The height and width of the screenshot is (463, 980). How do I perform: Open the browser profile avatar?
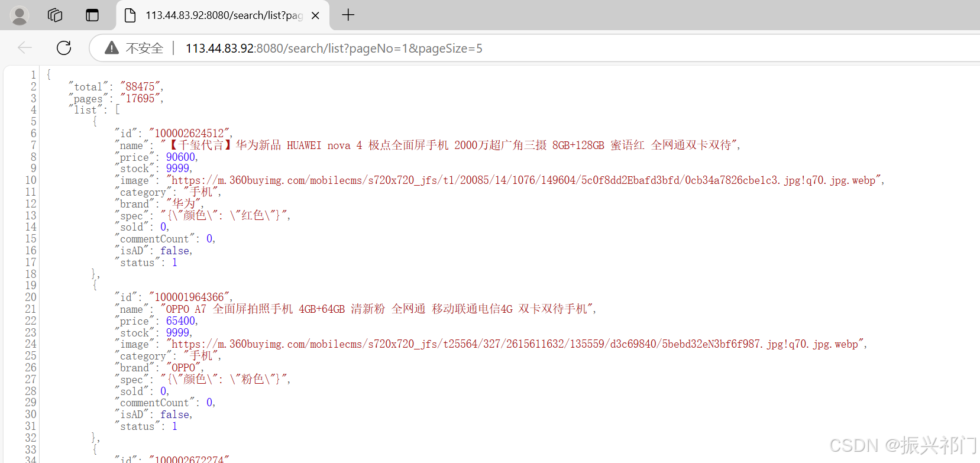click(x=20, y=15)
